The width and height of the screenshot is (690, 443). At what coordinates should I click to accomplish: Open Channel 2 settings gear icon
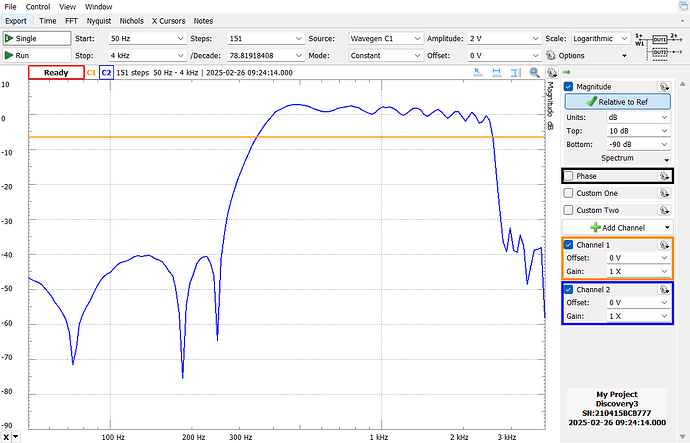pos(663,290)
